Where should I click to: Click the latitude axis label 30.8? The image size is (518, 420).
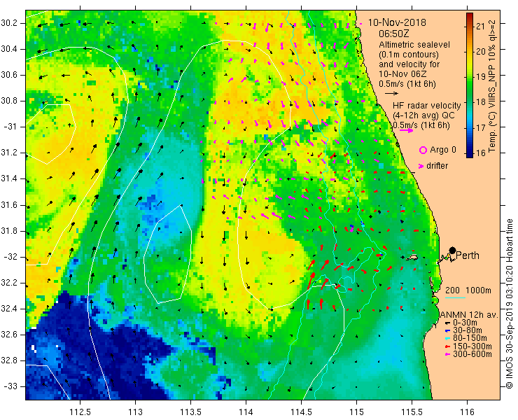pyautogui.click(x=8, y=101)
